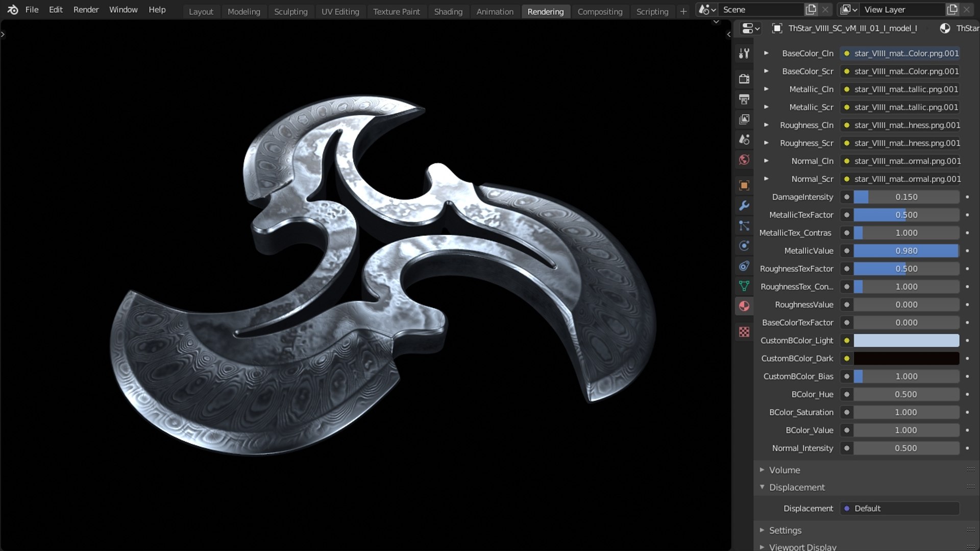
Task: Open the Modifier properties wrench tab
Action: [744, 205]
